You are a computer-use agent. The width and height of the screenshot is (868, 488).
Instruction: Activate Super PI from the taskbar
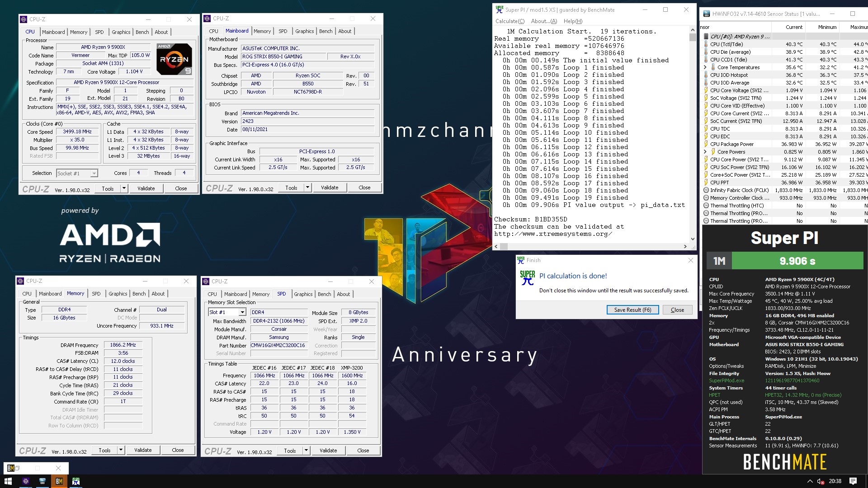tap(76, 481)
